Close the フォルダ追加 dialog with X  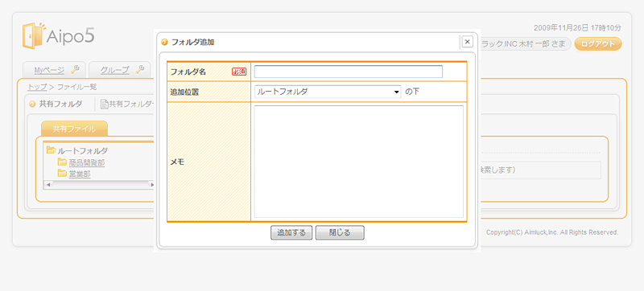[468, 42]
